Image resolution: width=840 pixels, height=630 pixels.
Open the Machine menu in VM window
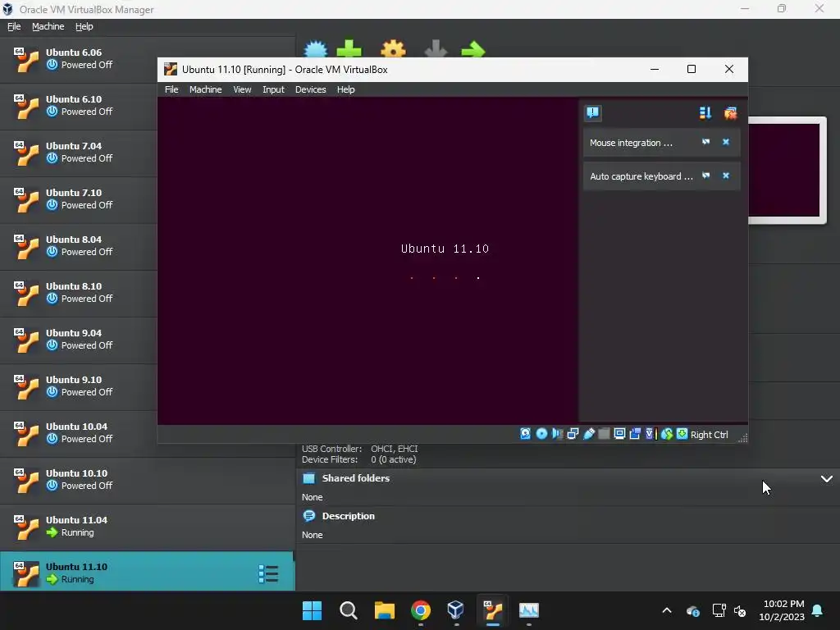coord(205,89)
